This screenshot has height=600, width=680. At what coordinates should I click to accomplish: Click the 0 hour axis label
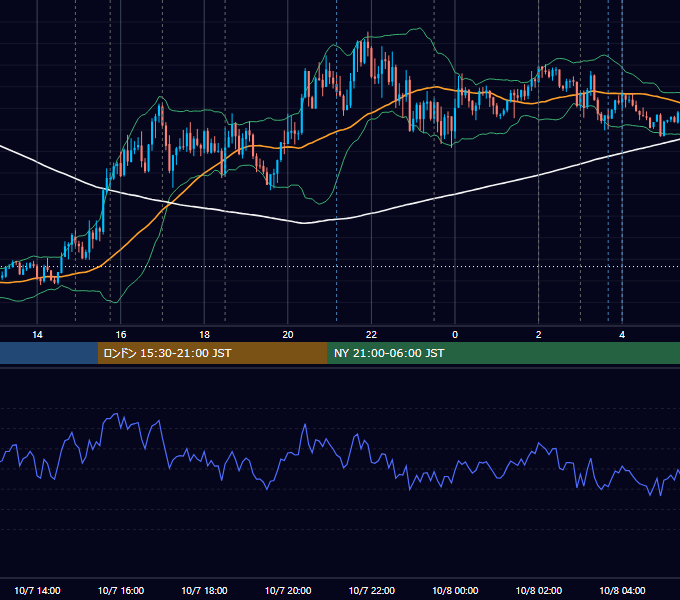pyautogui.click(x=455, y=335)
